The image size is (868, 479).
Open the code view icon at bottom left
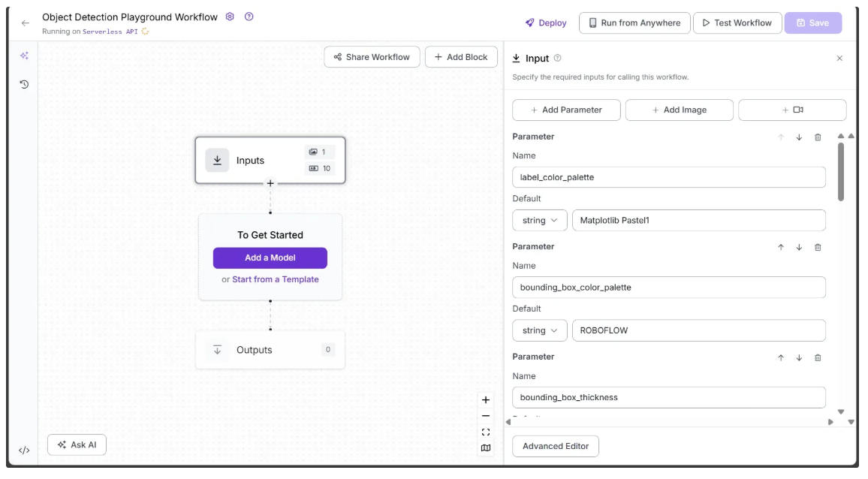tap(24, 450)
